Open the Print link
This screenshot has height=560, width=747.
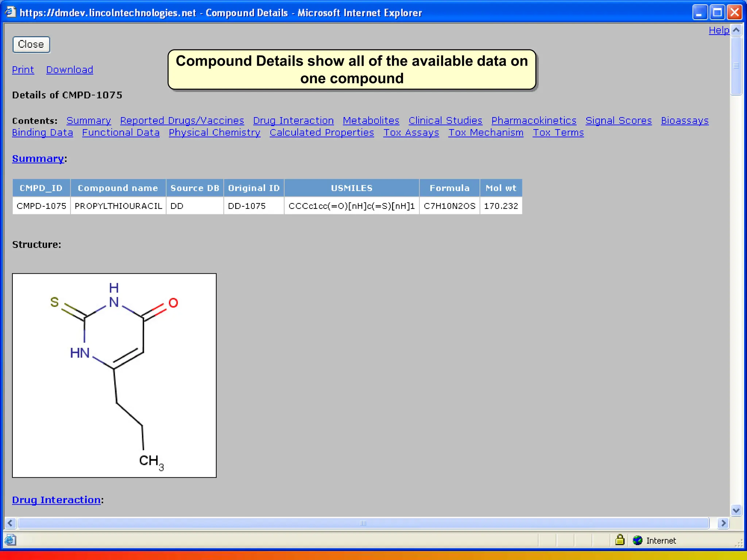(23, 70)
